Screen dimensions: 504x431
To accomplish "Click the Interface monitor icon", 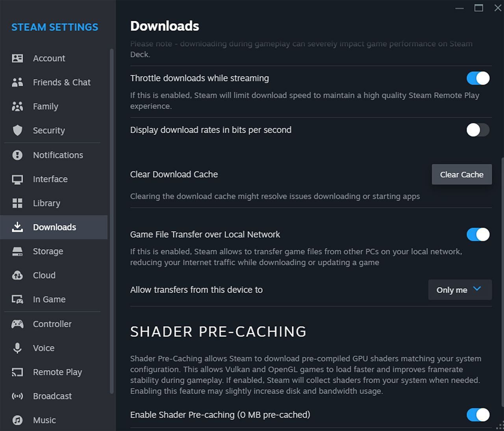I will coord(17,179).
